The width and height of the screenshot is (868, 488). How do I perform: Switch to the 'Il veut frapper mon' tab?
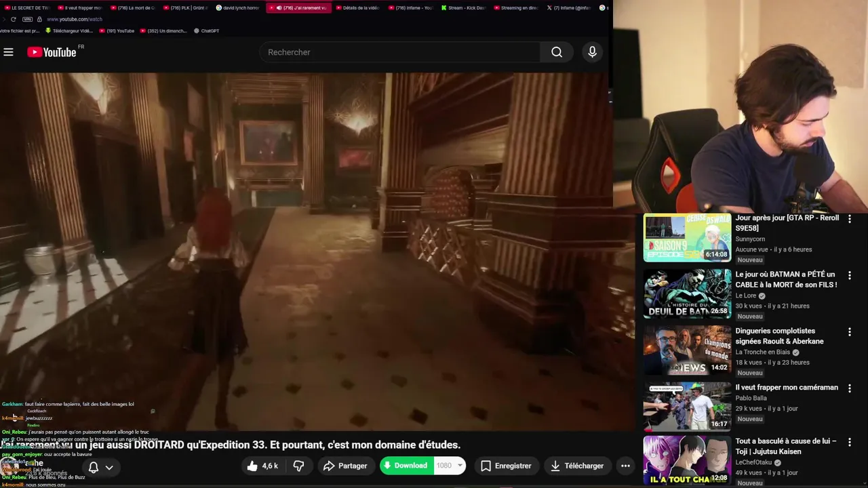[80, 8]
